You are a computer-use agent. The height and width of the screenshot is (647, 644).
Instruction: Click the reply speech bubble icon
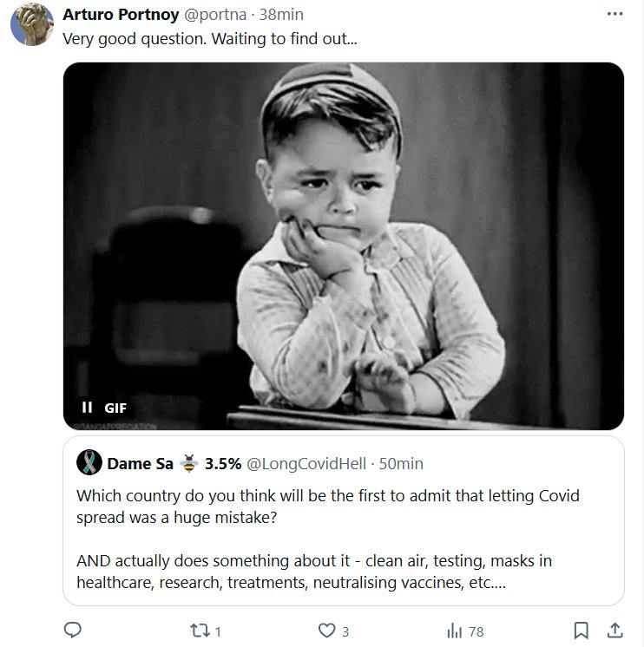pos(73,631)
